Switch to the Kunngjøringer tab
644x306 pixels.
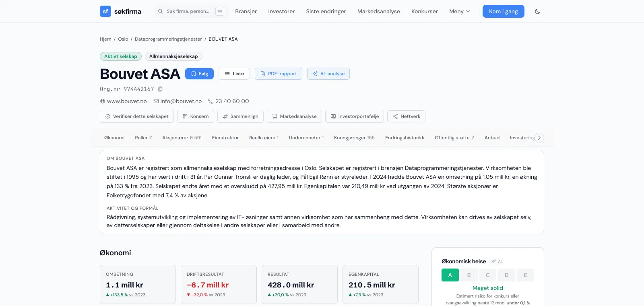[x=354, y=138]
